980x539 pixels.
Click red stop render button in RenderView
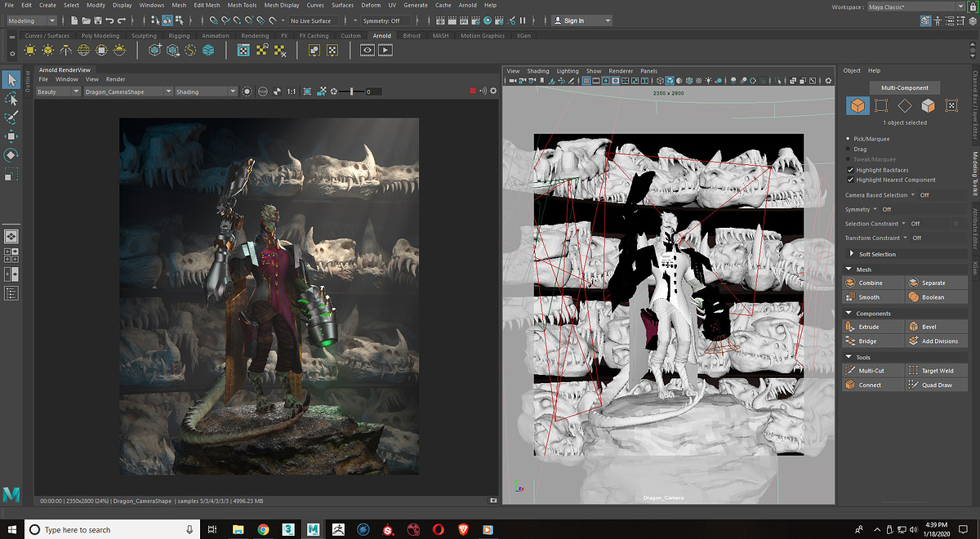(473, 91)
